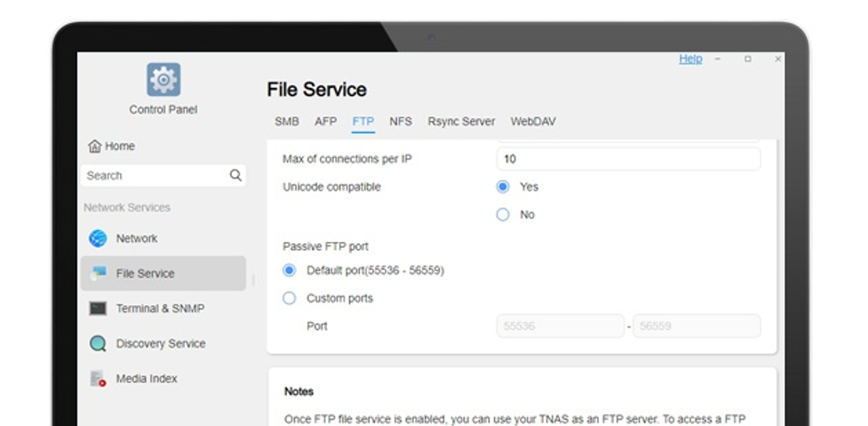Viewport: 868px width, 426px height.
Task: Open the Help link
Action: click(x=690, y=59)
